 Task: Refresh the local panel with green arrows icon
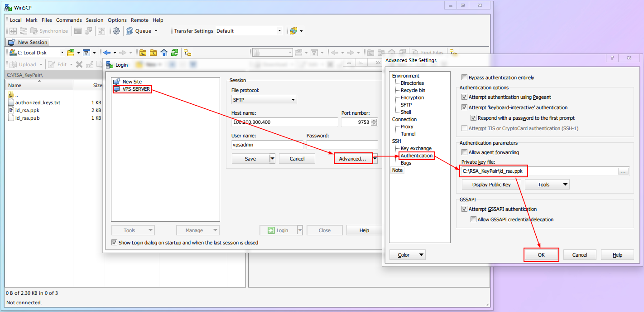(174, 53)
